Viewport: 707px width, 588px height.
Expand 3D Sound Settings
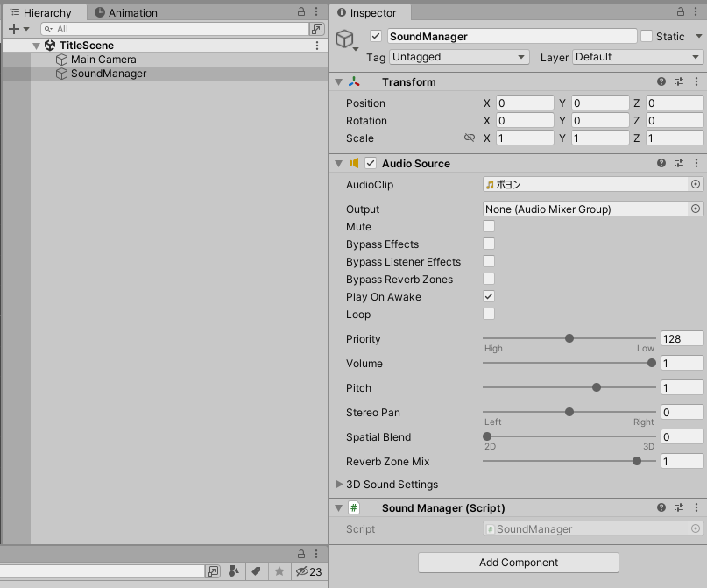339,484
